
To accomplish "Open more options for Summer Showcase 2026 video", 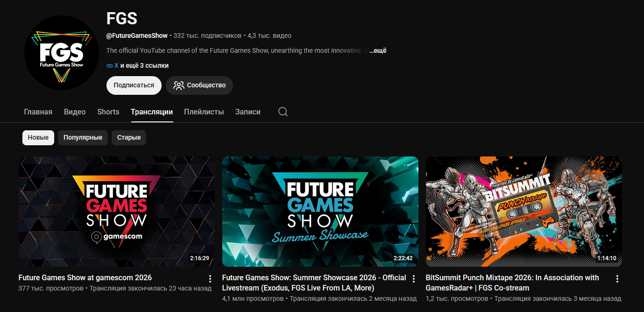I will 414,279.
